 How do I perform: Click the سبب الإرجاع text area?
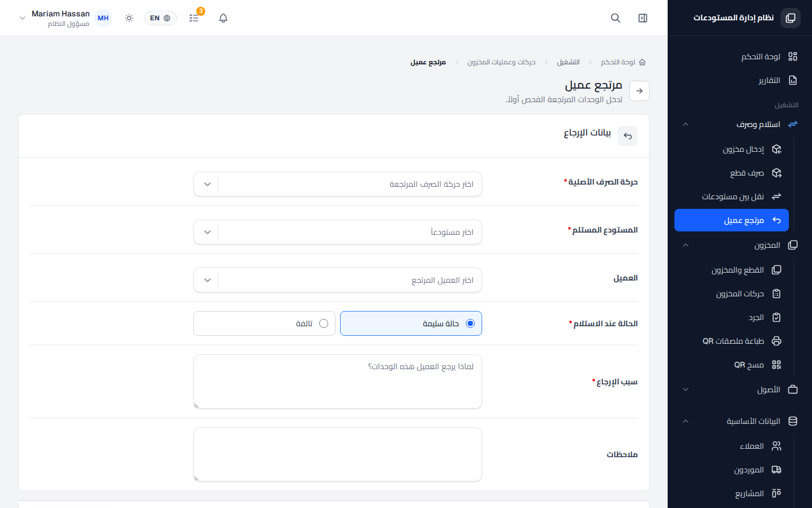(338, 382)
